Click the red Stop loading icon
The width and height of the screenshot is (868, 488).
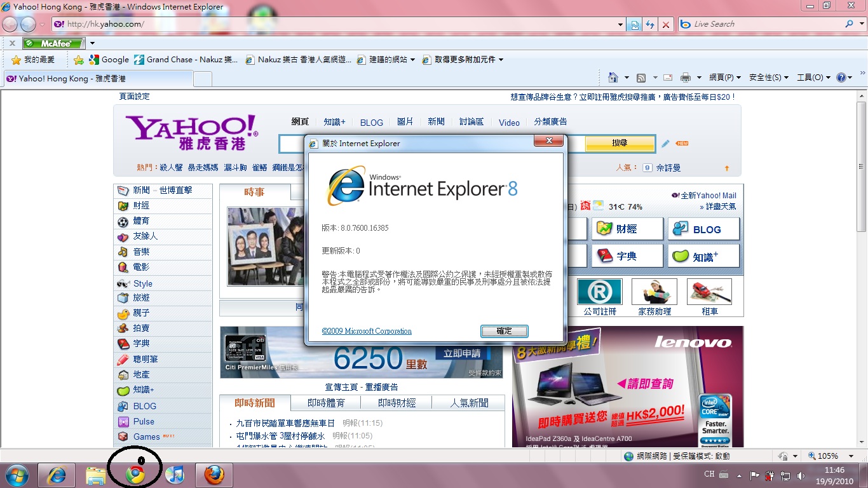pos(666,24)
